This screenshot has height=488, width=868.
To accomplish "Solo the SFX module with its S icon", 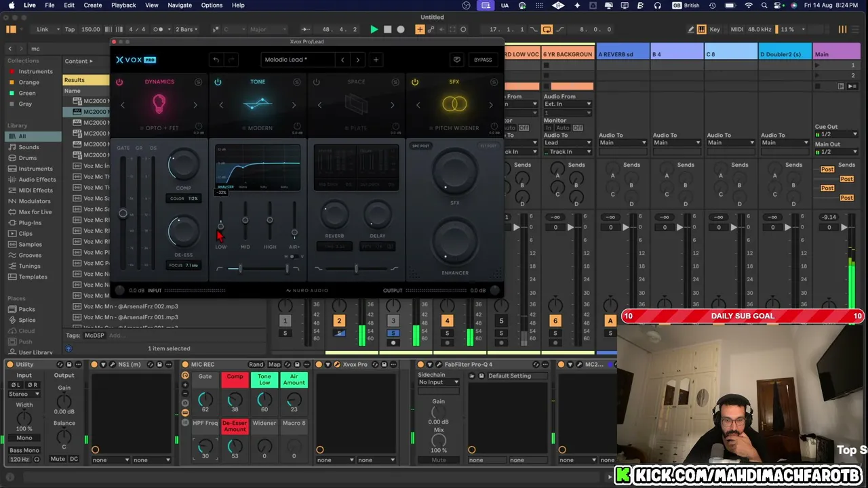I will [x=493, y=82].
